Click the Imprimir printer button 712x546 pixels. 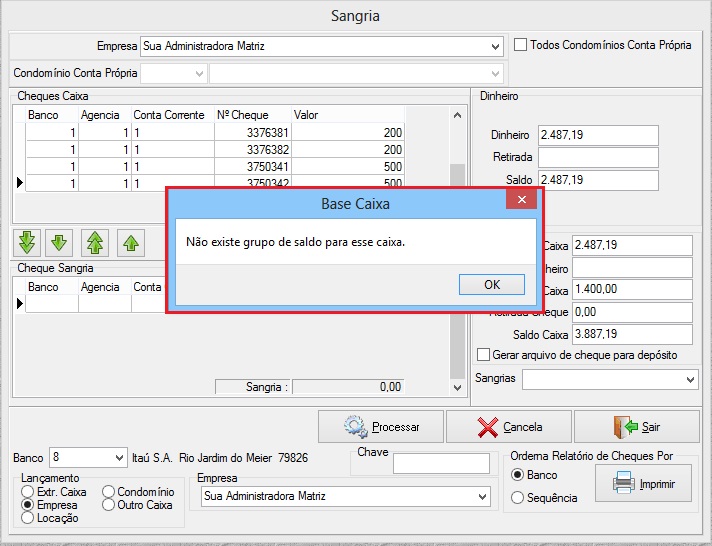pyautogui.click(x=643, y=485)
